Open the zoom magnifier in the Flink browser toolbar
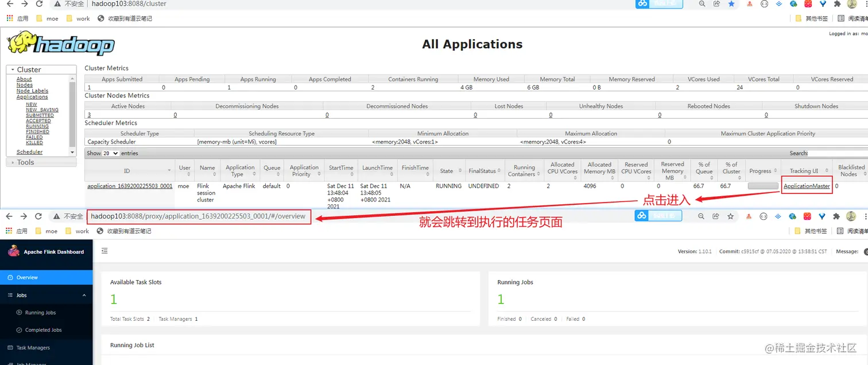The image size is (868, 365). 702,216
